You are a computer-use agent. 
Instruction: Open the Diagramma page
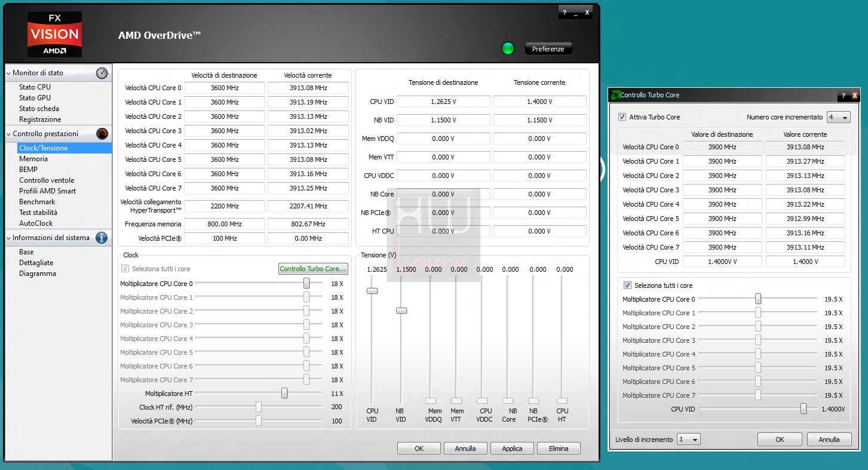click(x=38, y=274)
